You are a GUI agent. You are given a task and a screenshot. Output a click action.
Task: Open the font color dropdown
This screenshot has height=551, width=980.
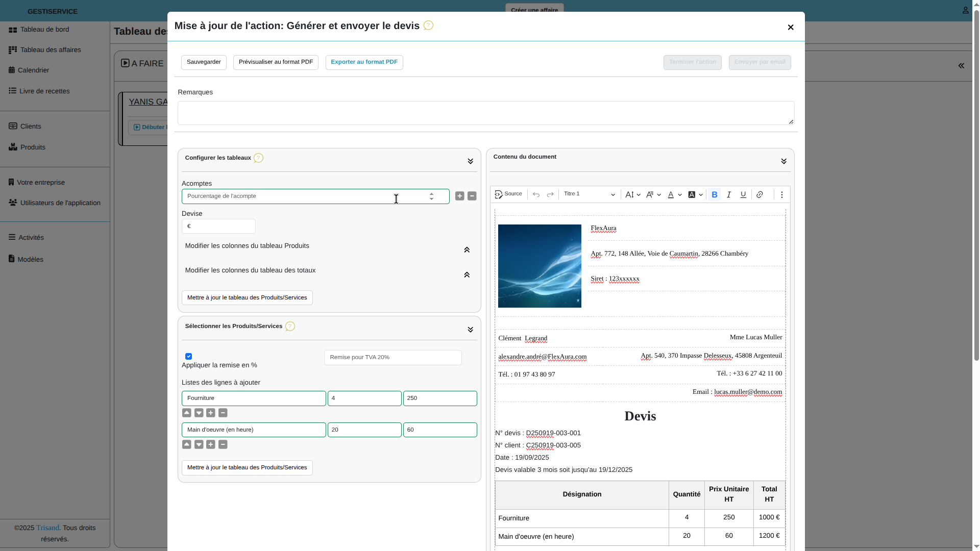coord(674,195)
